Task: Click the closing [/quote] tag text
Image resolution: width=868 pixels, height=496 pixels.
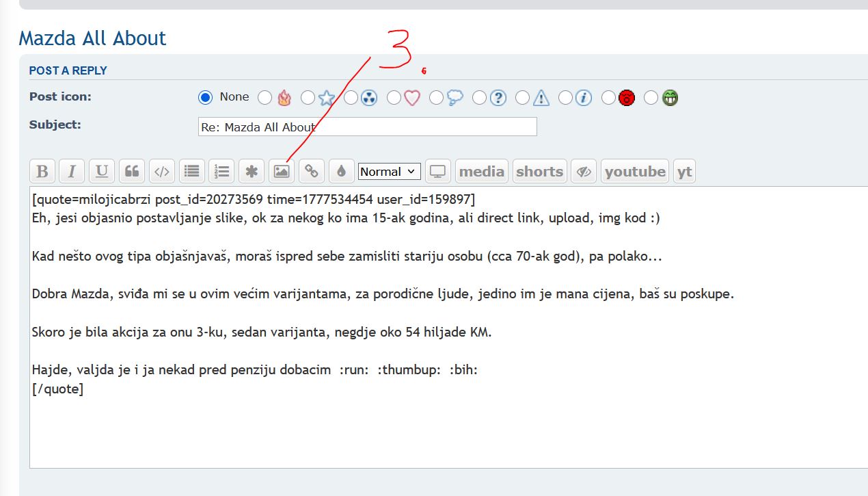Action: pos(58,389)
